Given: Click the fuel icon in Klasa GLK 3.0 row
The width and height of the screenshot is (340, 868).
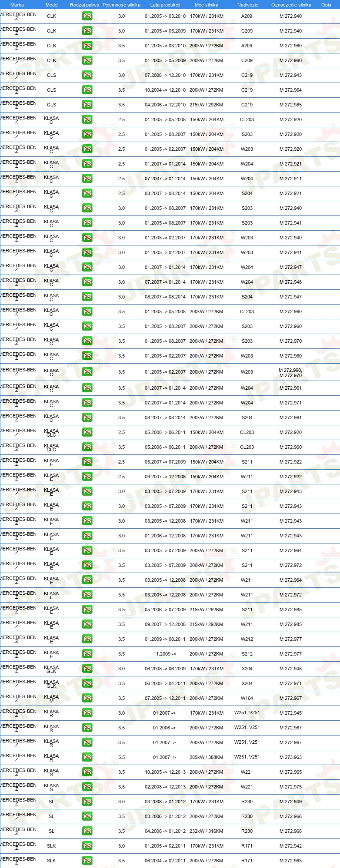Looking at the screenshot, I should click(x=87, y=669).
